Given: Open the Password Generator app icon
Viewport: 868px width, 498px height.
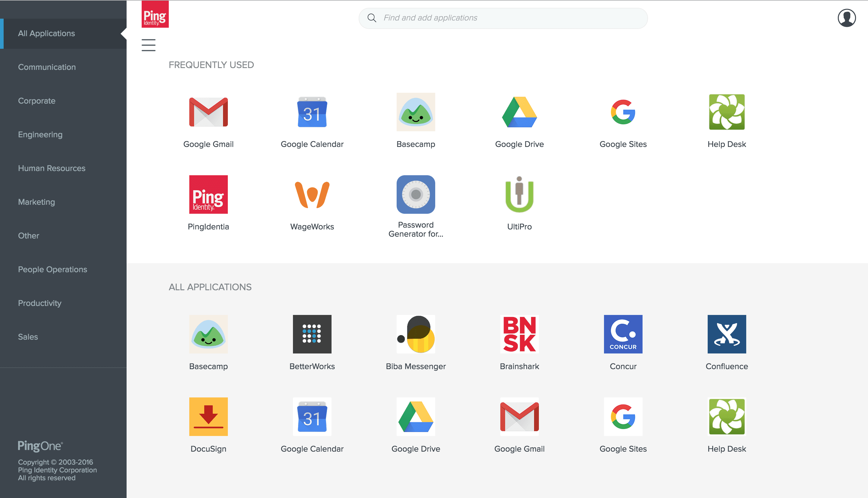Looking at the screenshot, I should (416, 195).
